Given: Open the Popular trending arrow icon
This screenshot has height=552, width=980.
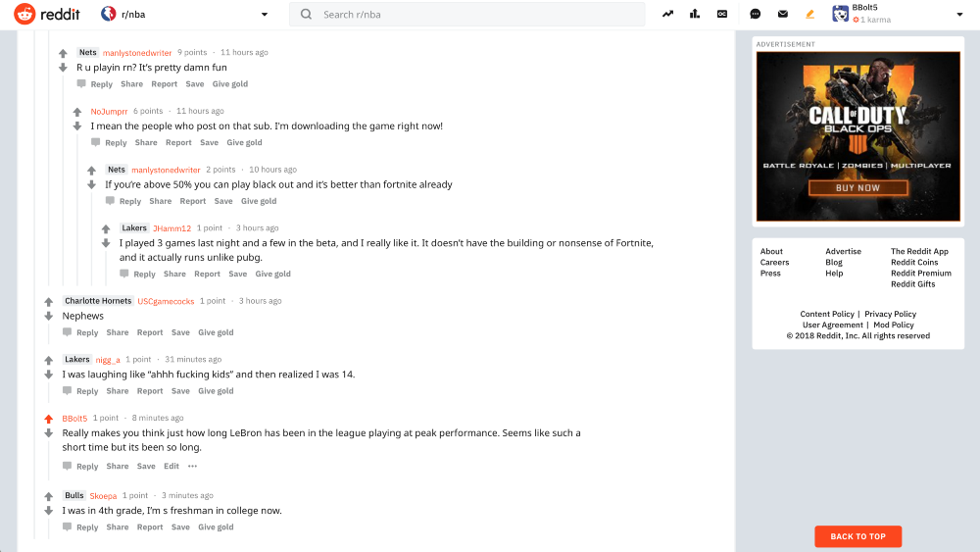Looking at the screenshot, I should click(667, 14).
